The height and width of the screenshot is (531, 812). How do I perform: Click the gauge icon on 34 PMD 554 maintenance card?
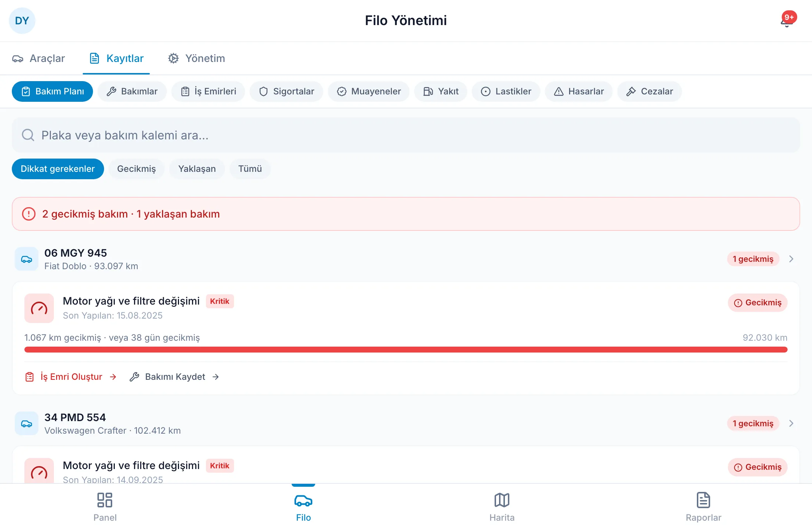click(x=39, y=471)
